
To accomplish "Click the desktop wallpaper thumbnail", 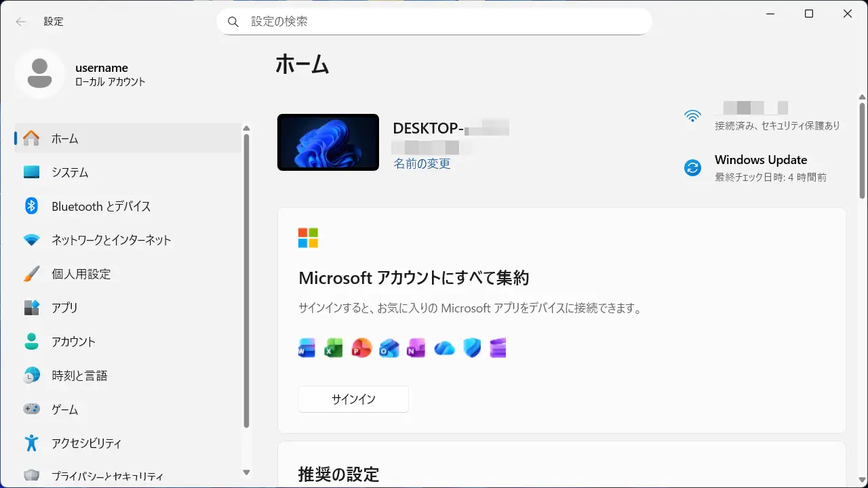I will 328,142.
